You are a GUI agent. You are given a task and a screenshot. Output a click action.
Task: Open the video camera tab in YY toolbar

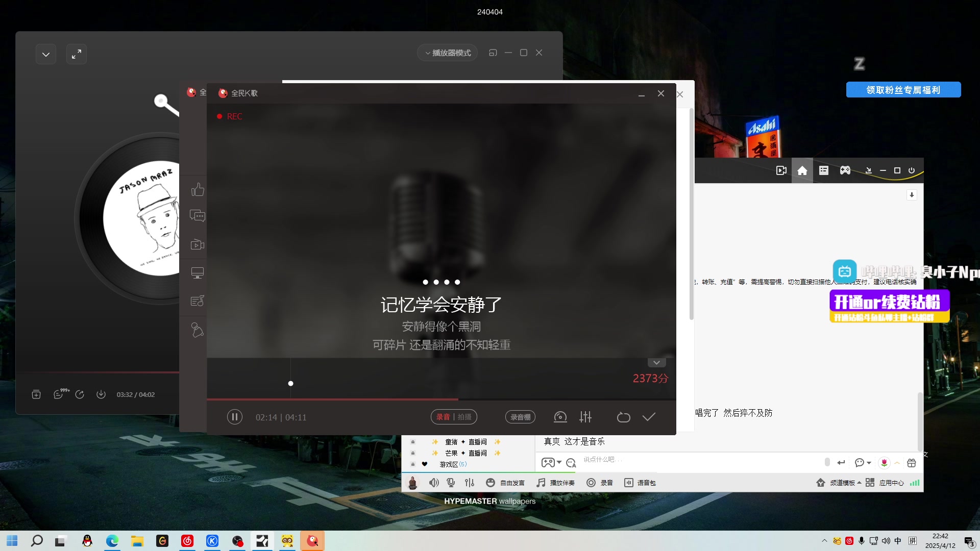tap(781, 170)
